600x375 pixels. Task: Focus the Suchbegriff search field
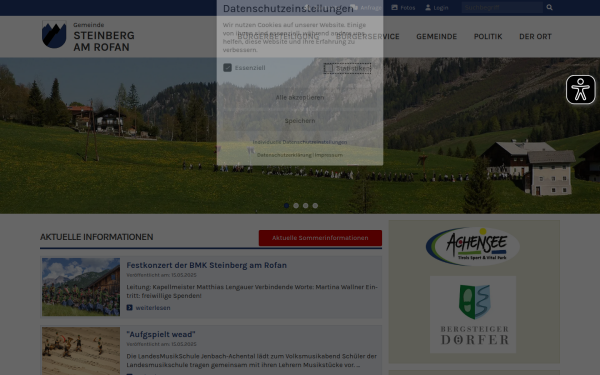[x=502, y=7]
